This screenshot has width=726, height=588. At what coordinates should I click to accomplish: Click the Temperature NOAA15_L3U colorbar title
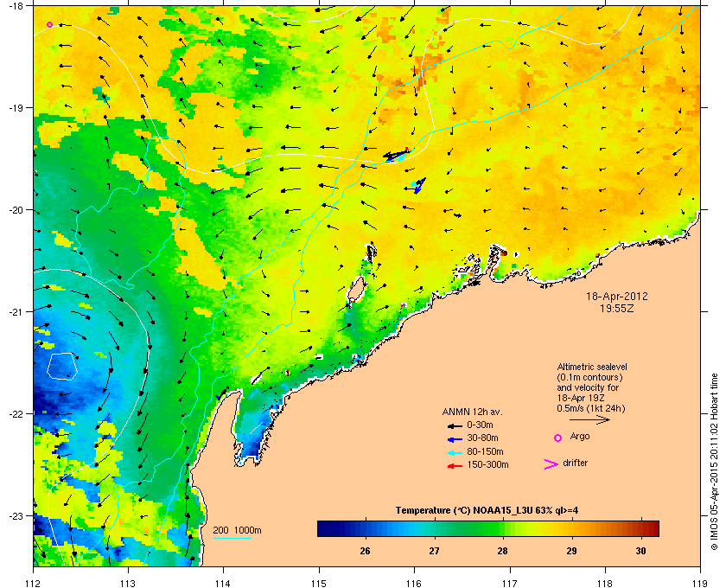pyautogui.click(x=487, y=510)
